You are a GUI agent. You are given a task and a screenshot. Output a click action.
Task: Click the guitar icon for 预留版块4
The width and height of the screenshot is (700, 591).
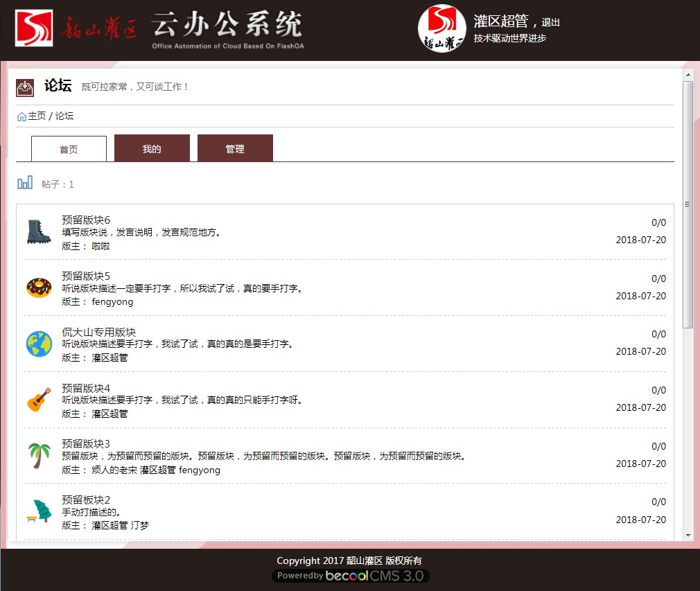(x=39, y=400)
